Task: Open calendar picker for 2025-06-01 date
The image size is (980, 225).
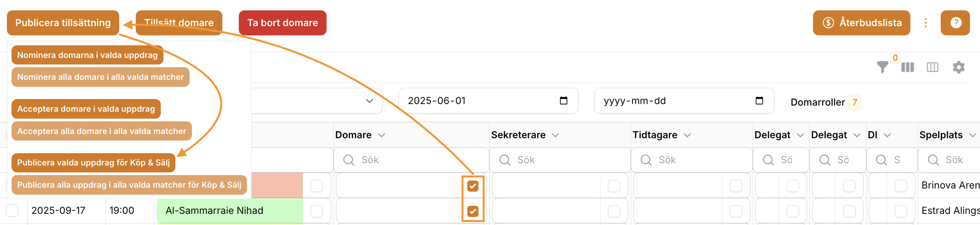Action: pos(563,101)
